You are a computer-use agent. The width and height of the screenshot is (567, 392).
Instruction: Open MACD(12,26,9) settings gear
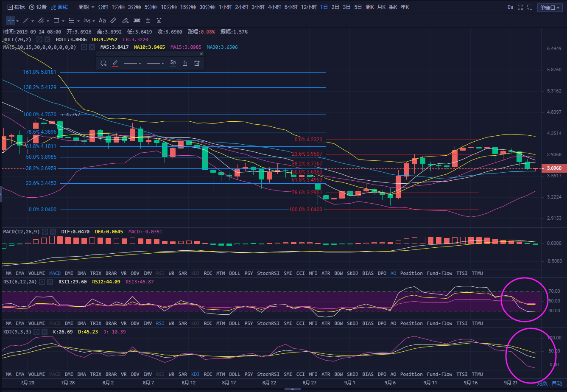click(x=45, y=232)
